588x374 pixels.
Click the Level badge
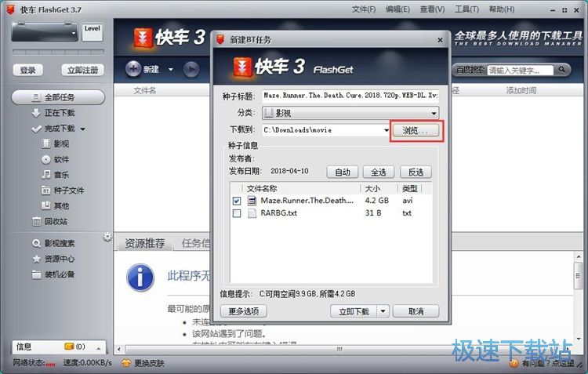click(93, 31)
